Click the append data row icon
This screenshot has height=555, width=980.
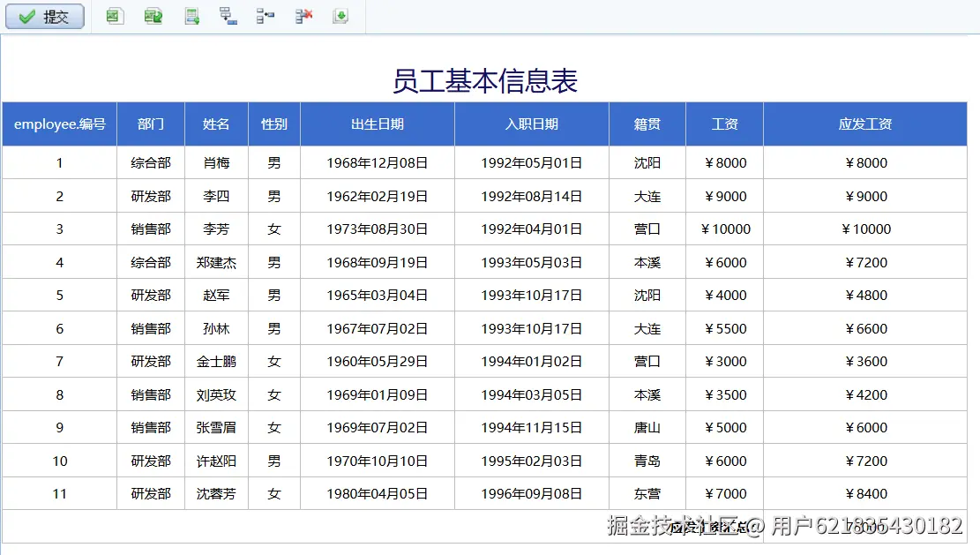coord(192,16)
